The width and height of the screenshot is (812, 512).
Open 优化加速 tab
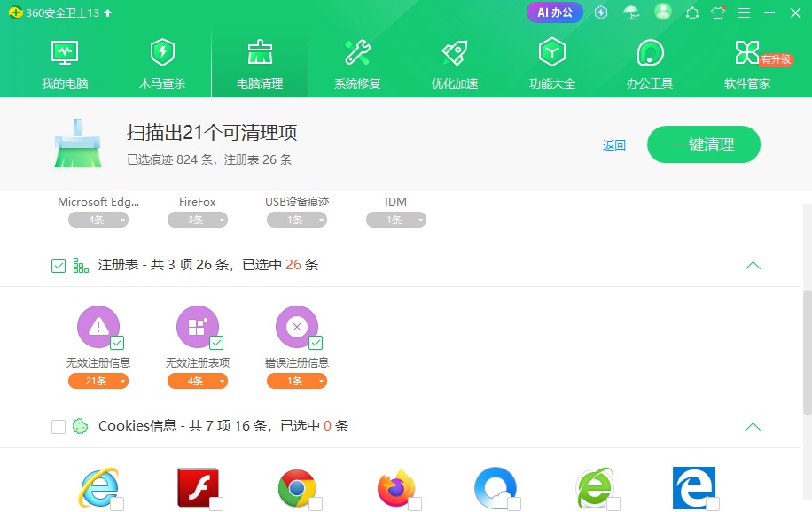(x=455, y=64)
